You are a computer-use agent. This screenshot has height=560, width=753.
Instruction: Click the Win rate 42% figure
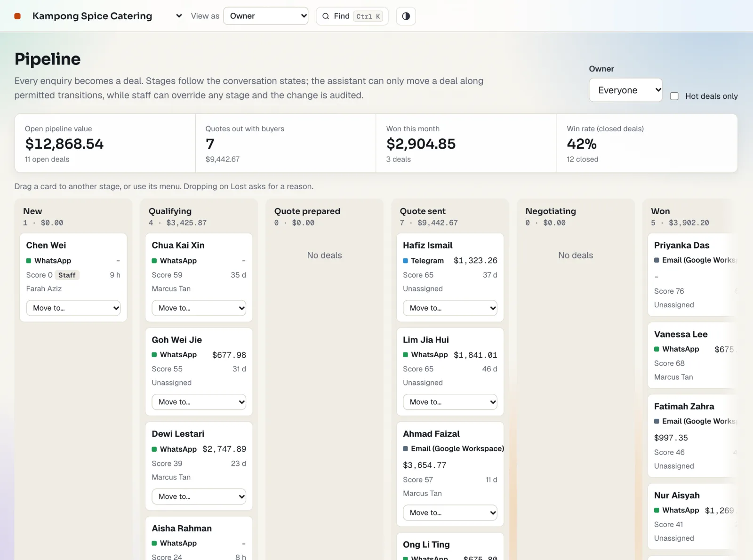pyautogui.click(x=582, y=144)
